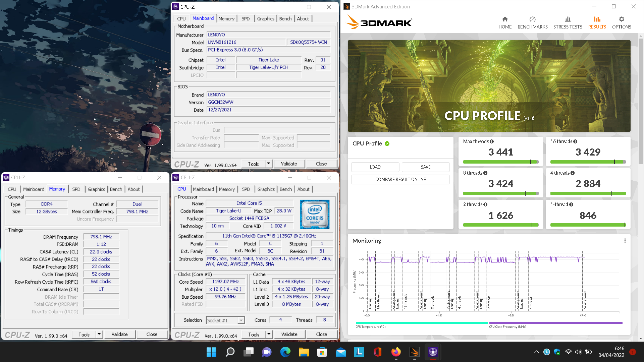Show hidden system tray icons
The width and height of the screenshot is (644, 362).
(536, 352)
